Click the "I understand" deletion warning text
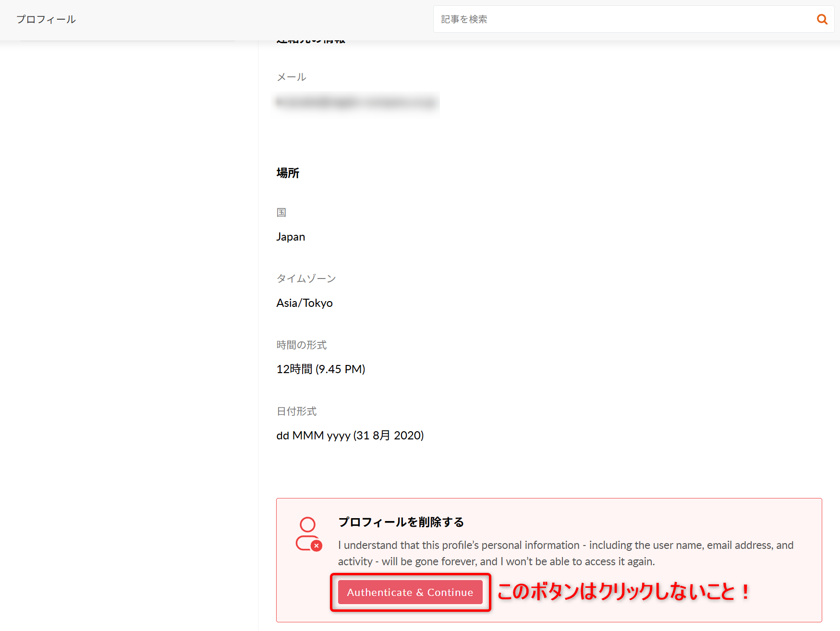This screenshot has height=631, width=840. click(x=565, y=553)
